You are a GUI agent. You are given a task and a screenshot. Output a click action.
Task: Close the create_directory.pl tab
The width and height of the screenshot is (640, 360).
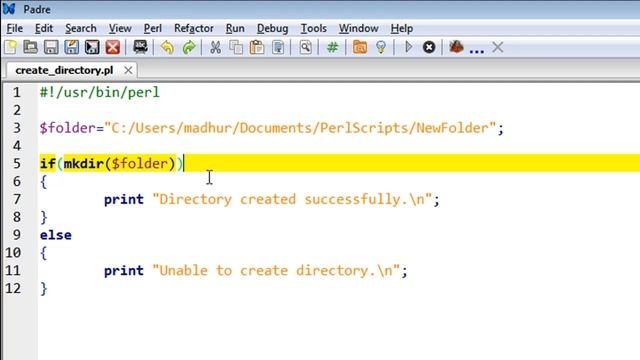[128, 70]
